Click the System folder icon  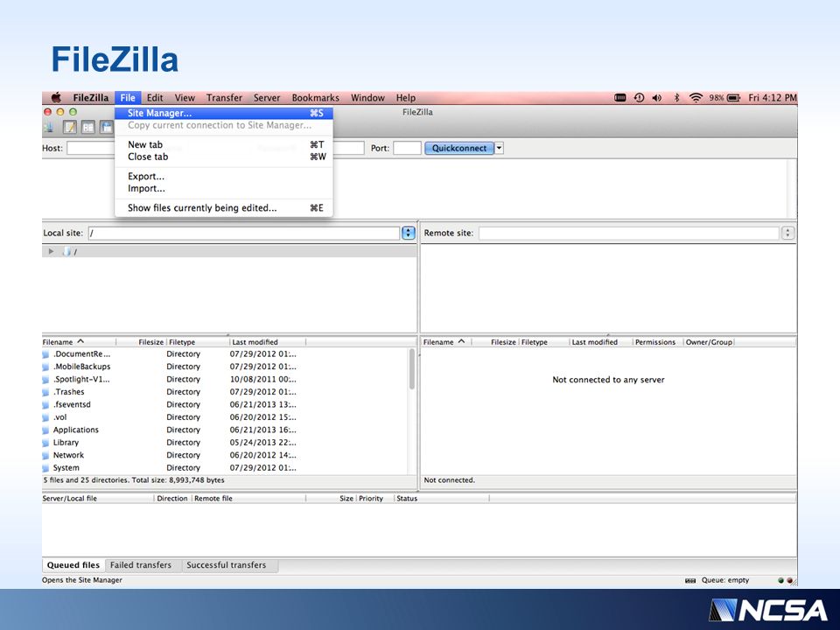tap(45, 468)
